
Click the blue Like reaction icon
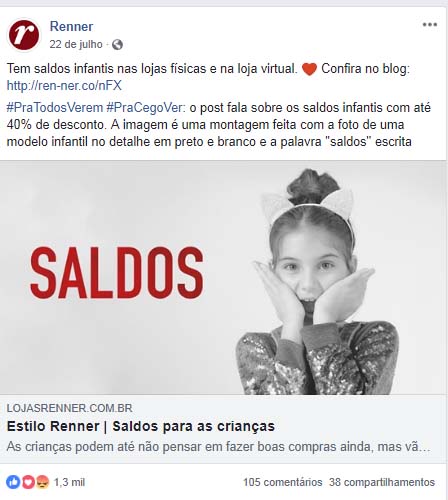[13, 482]
